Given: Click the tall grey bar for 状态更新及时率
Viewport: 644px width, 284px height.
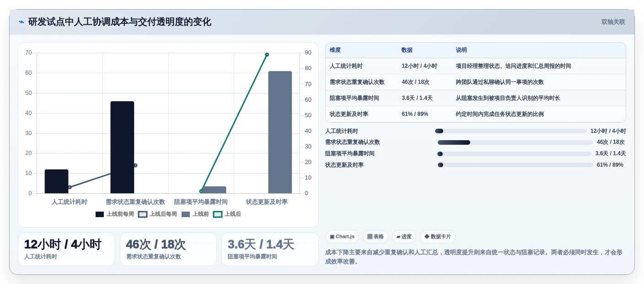Looking at the screenshot, I should click(x=280, y=132).
